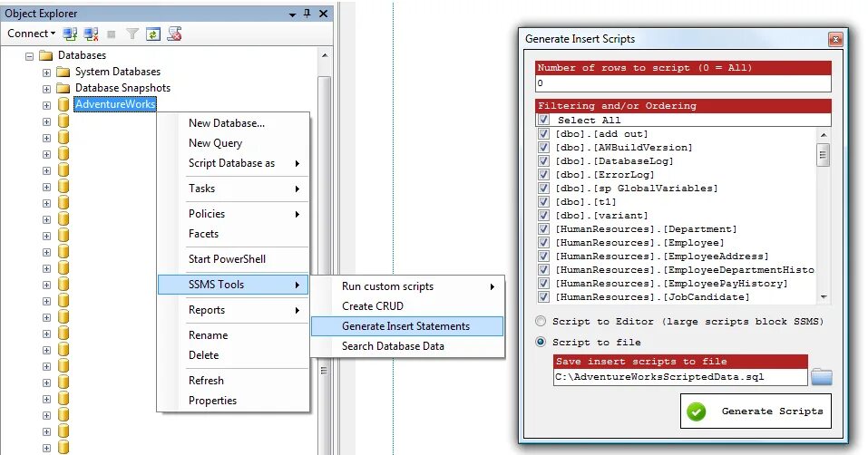Screen dimensions: 868x455
Task: Click the Database Snapshots folder icon
Action: (63, 88)
